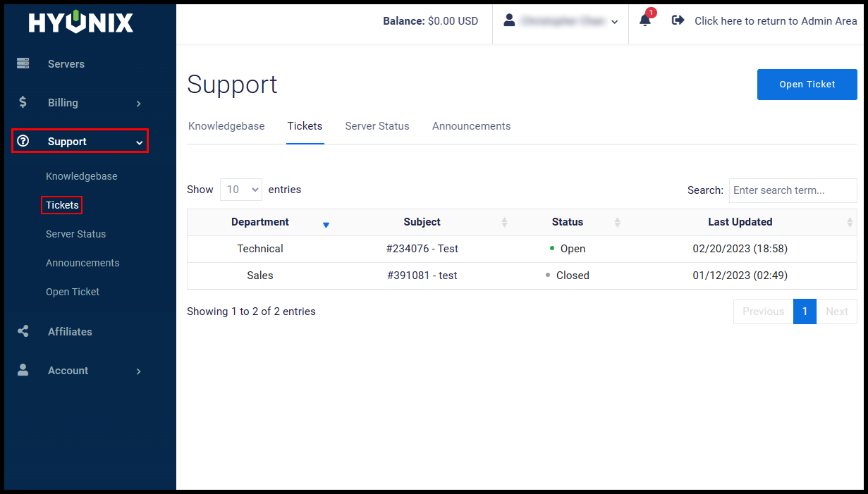The height and width of the screenshot is (494, 868).
Task: Click the Account person icon
Action: pyautogui.click(x=23, y=370)
